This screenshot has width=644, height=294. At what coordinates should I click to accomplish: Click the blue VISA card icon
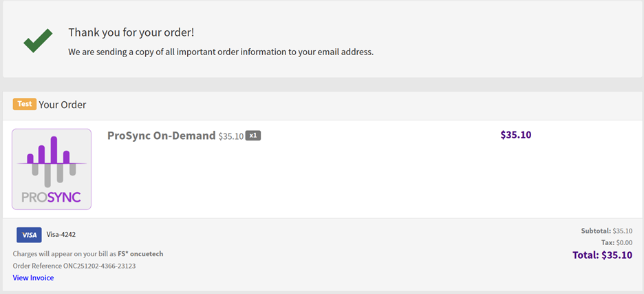[x=29, y=235]
